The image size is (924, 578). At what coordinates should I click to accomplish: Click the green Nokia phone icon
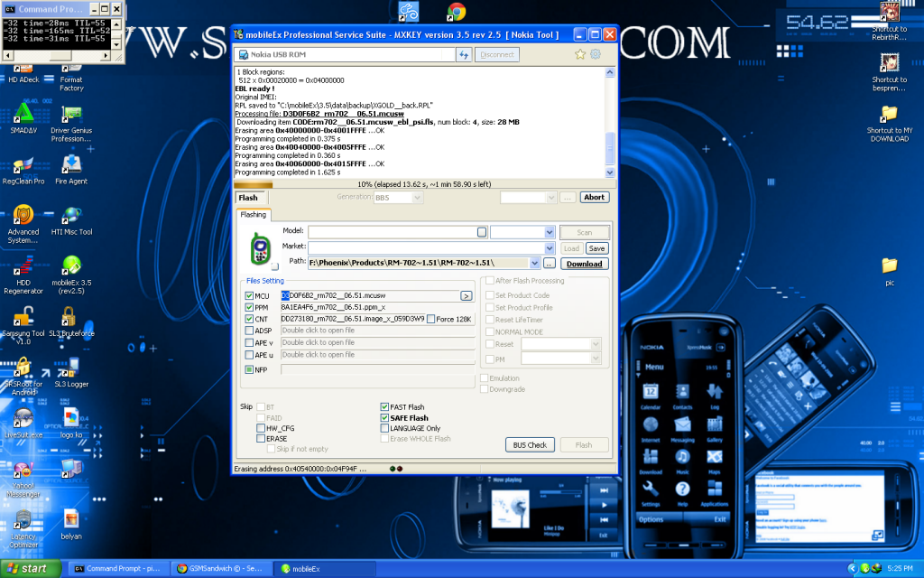point(261,248)
